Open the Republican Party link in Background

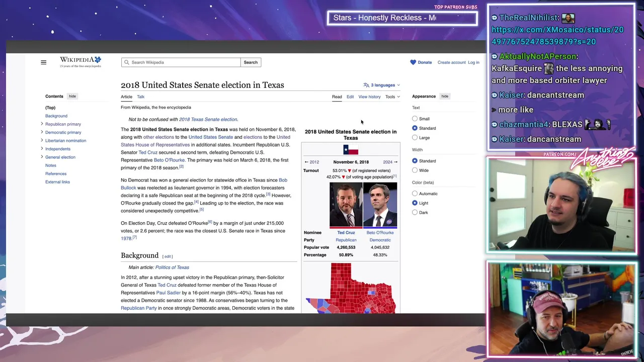click(139, 308)
